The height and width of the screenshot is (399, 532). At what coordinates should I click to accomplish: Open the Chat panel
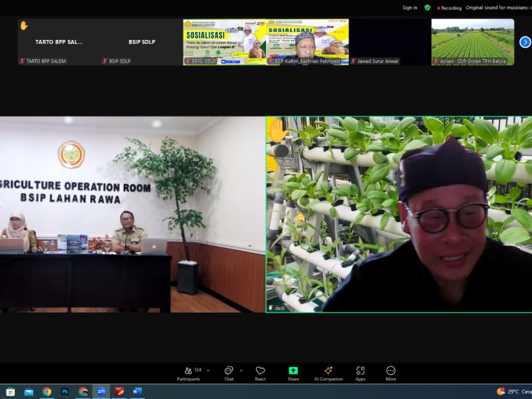(229, 372)
